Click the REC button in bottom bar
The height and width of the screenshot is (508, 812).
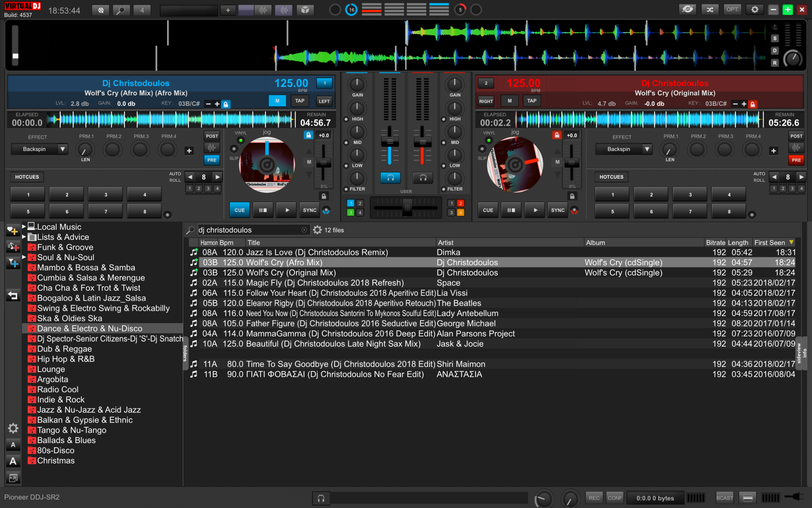click(x=594, y=498)
